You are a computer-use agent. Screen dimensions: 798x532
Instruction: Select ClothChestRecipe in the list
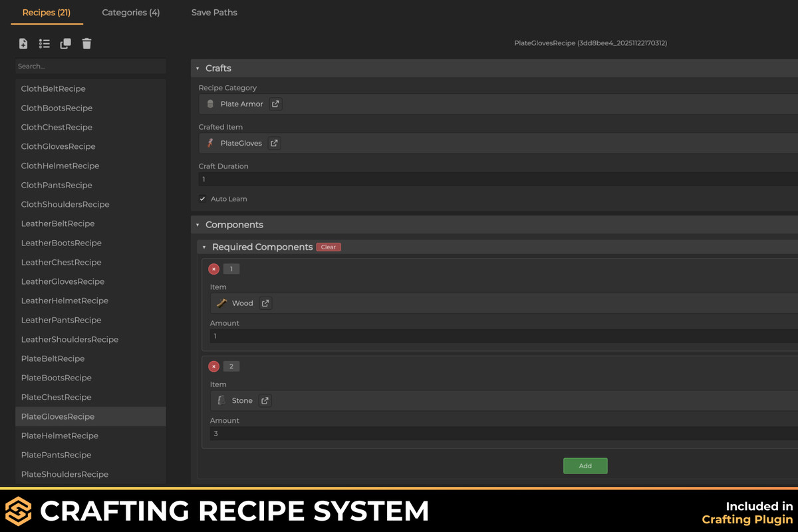pyautogui.click(x=90, y=127)
